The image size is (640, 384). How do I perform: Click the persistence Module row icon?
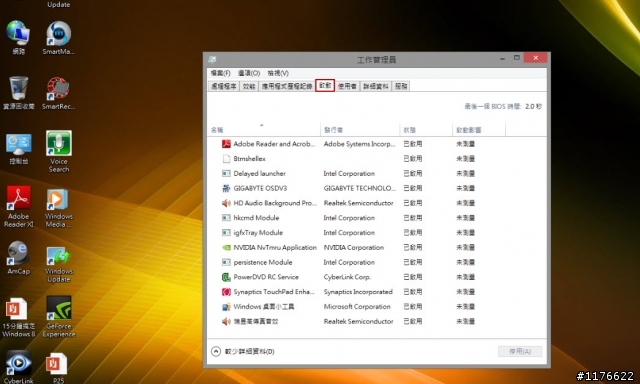pyautogui.click(x=226, y=262)
